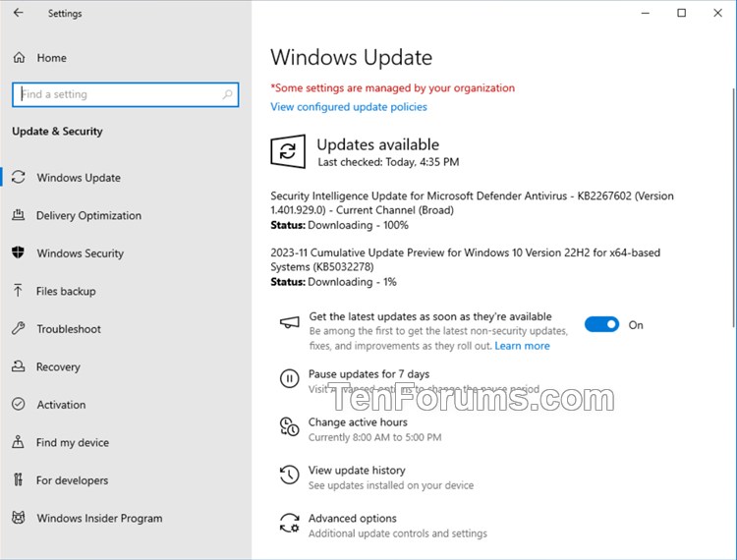Click the clock icon for Change active hours
Viewport: 737px width, 560px height.
tap(290, 426)
